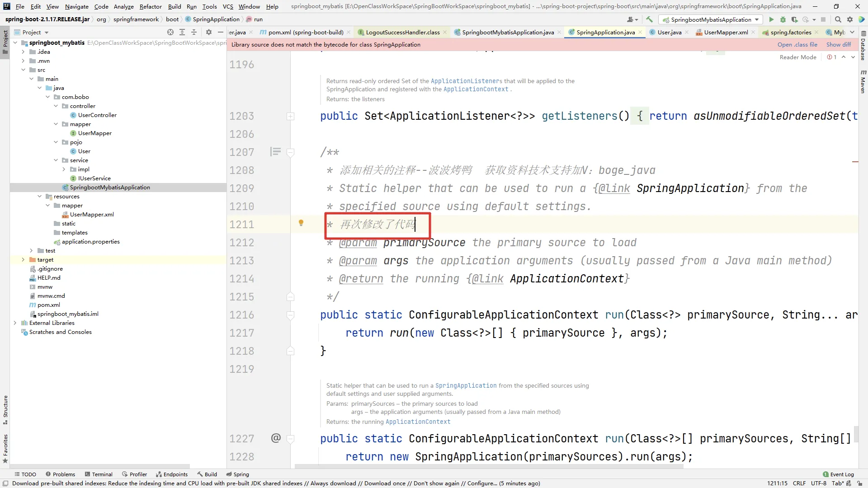Show hidden editor tabs dropdown

click(x=852, y=32)
